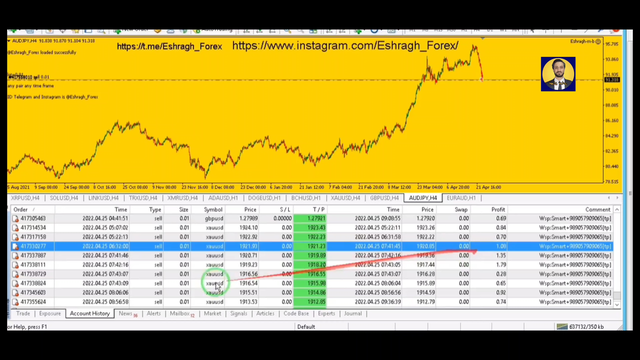Click the open price cell 1913.53
This screenshot has width=640, height=360.
pyautogui.click(x=248, y=302)
